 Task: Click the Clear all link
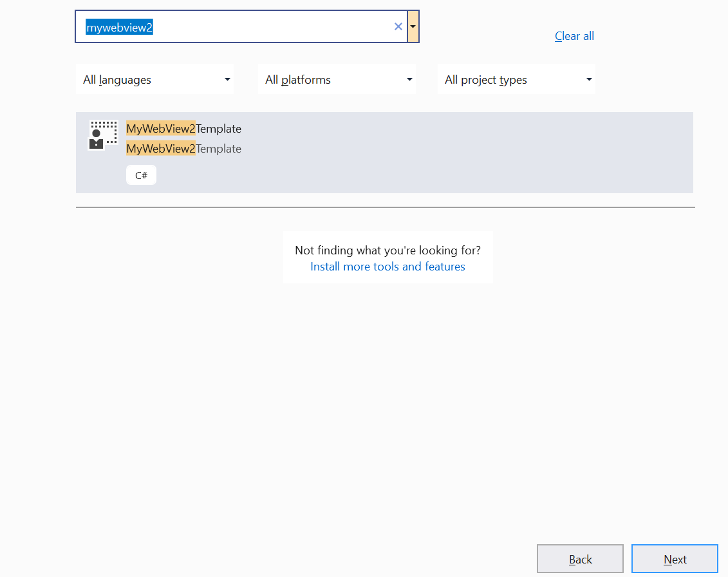574,36
